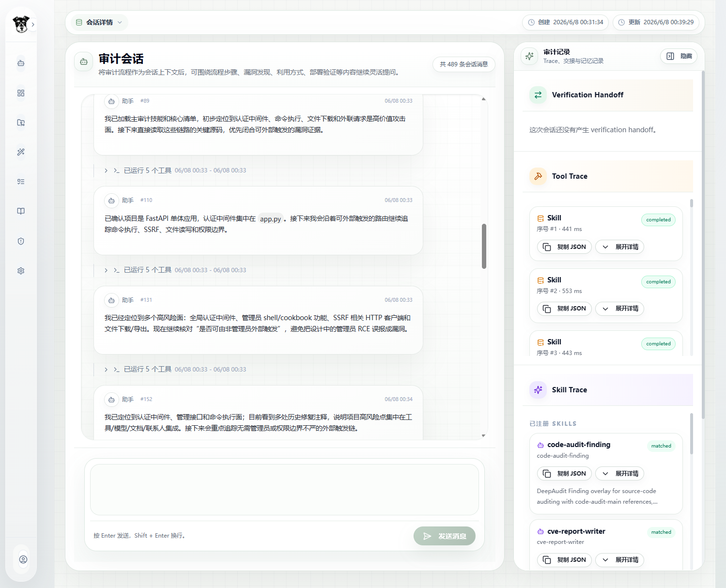Copy JSON for Skill 序号 #1
Screen dimensions: 726x588
coord(564,247)
